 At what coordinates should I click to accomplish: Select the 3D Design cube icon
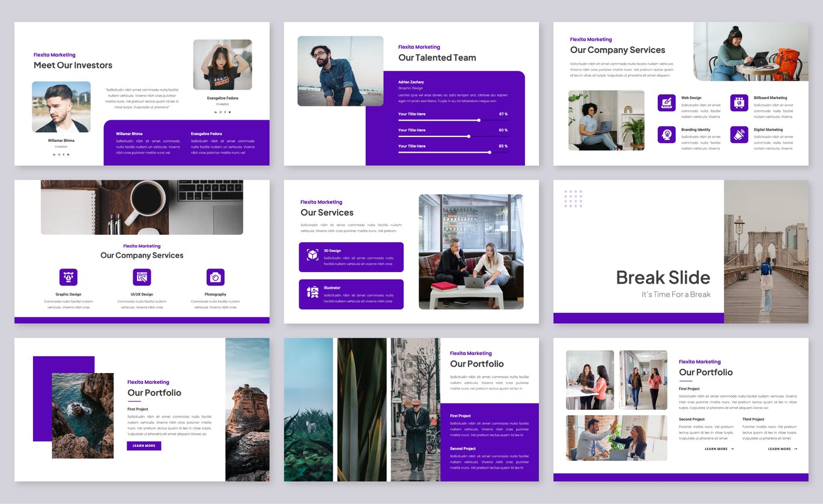click(311, 255)
